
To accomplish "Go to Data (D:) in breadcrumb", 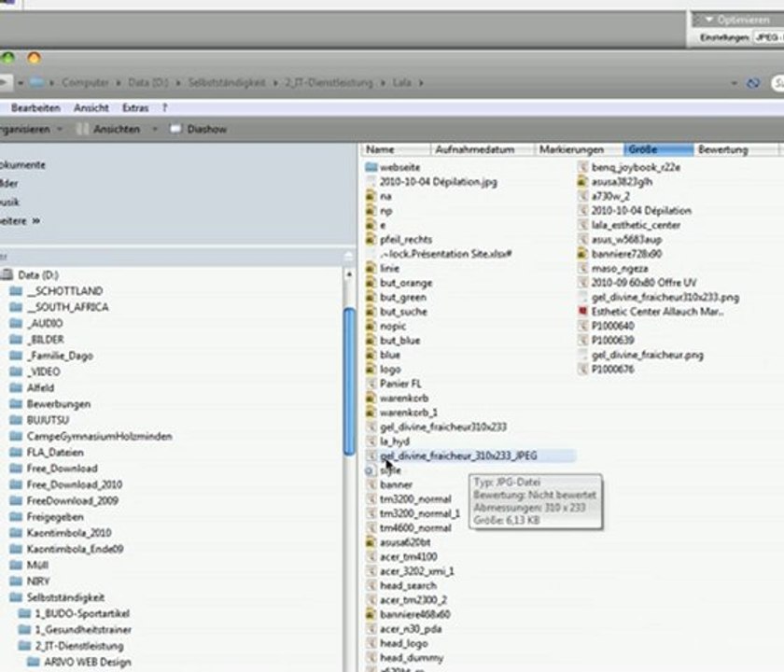I will 148,83.
